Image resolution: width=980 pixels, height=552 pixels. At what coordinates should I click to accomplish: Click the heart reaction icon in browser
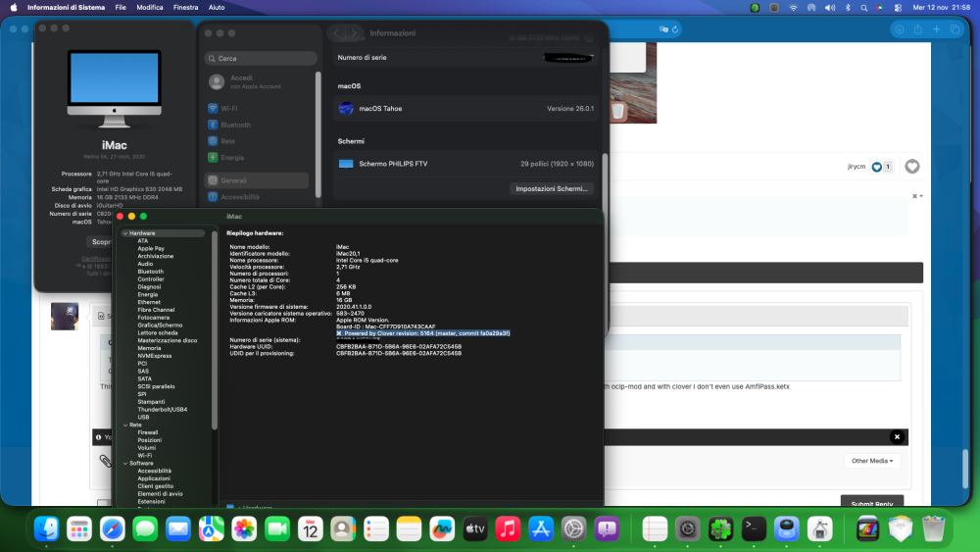coord(911,167)
